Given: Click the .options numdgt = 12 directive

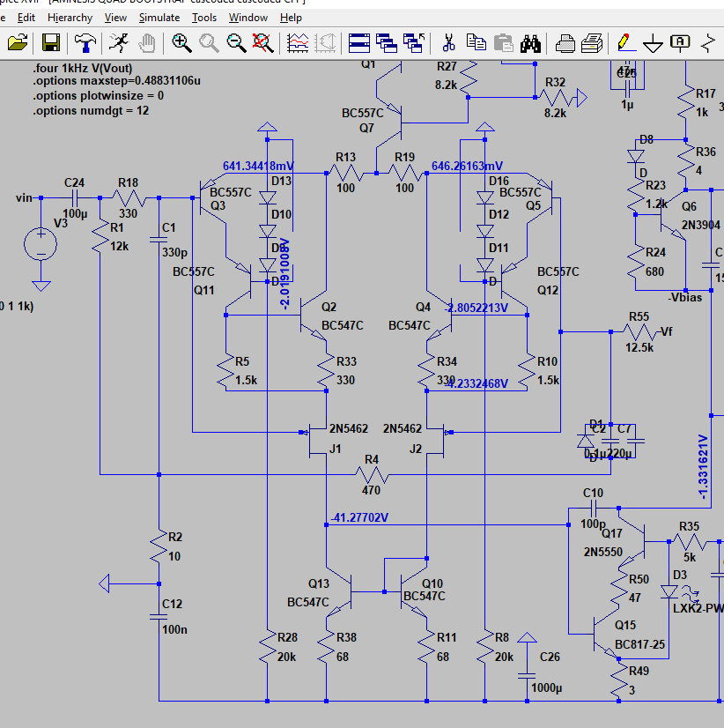Looking at the screenshot, I should click(x=91, y=110).
